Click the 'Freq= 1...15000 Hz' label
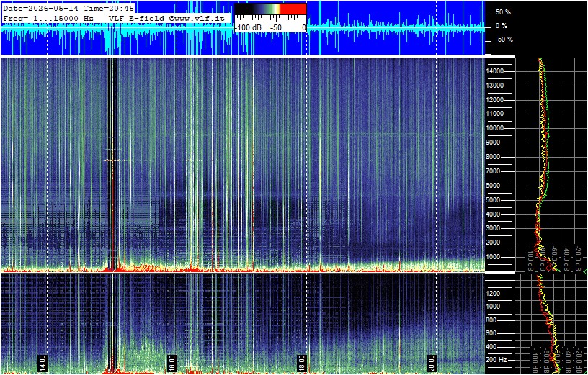Viewport: 588px width, 375px height. point(48,18)
